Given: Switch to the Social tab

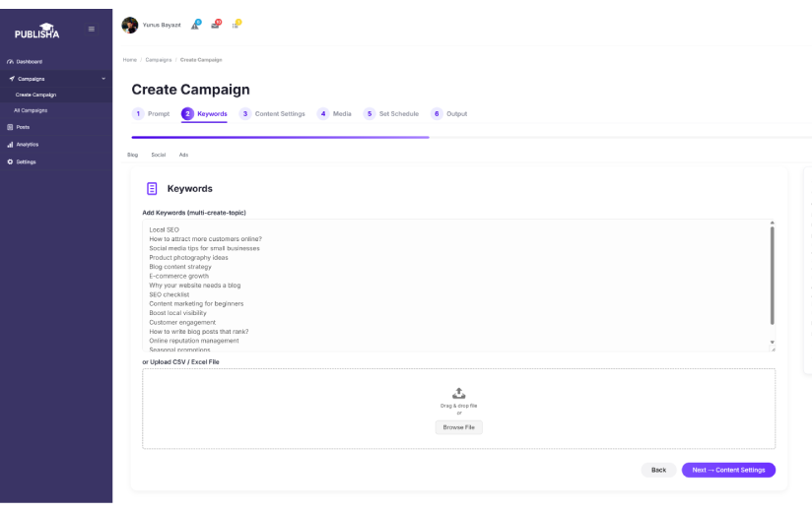Looking at the screenshot, I should pos(158,155).
